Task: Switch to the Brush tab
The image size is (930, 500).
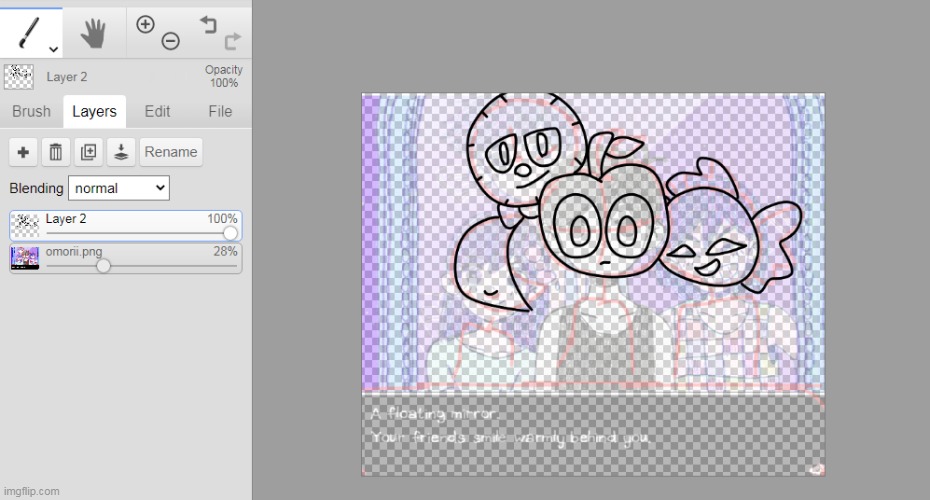Action: 31,112
